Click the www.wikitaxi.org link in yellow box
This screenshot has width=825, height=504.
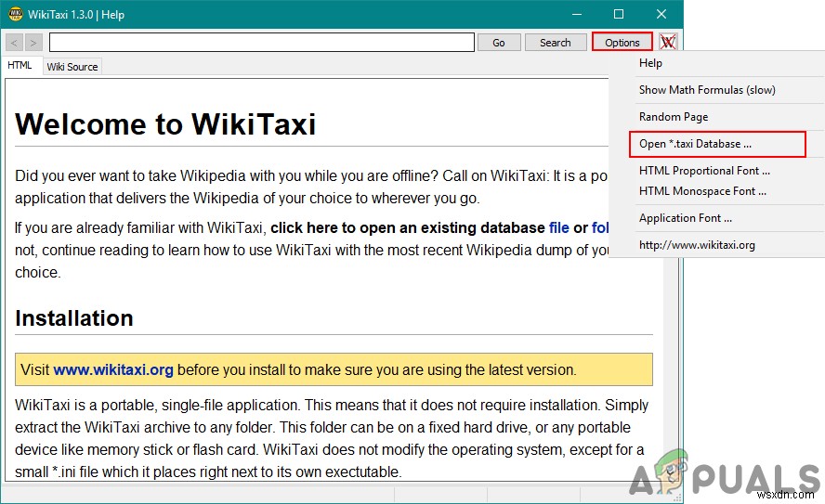point(113,369)
